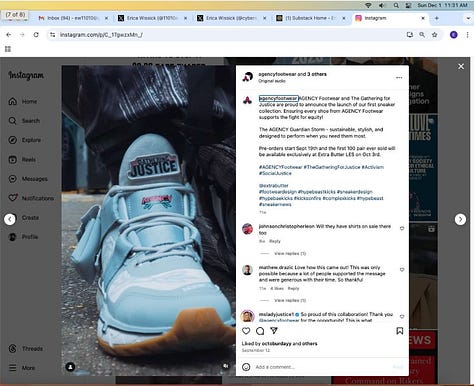This screenshot has width=474, height=386.
Task: Open Reels in Instagram sidebar
Action: [x=22, y=159]
